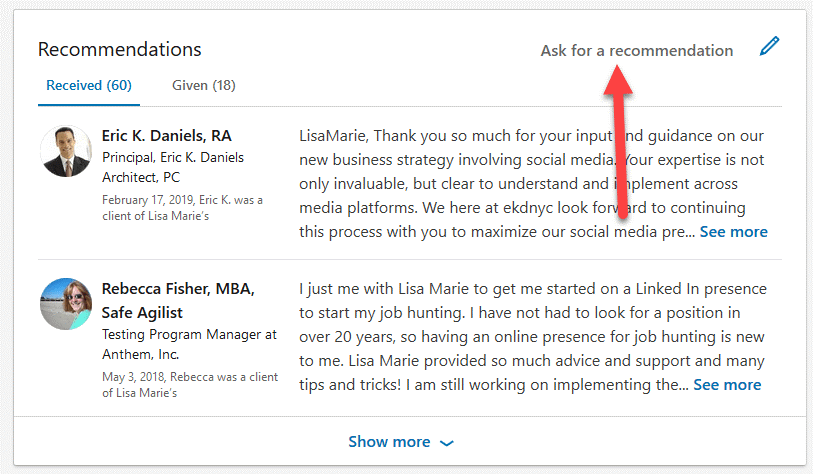Click Testing Program Manager at Anthem title
This screenshot has width=813, height=474.
pyautogui.click(x=189, y=344)
